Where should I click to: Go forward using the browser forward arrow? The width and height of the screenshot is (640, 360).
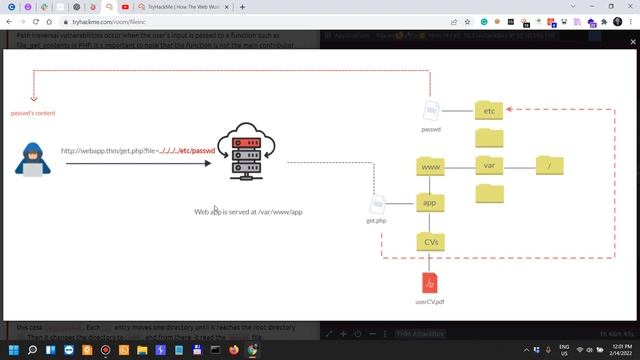tap(22, 22)
